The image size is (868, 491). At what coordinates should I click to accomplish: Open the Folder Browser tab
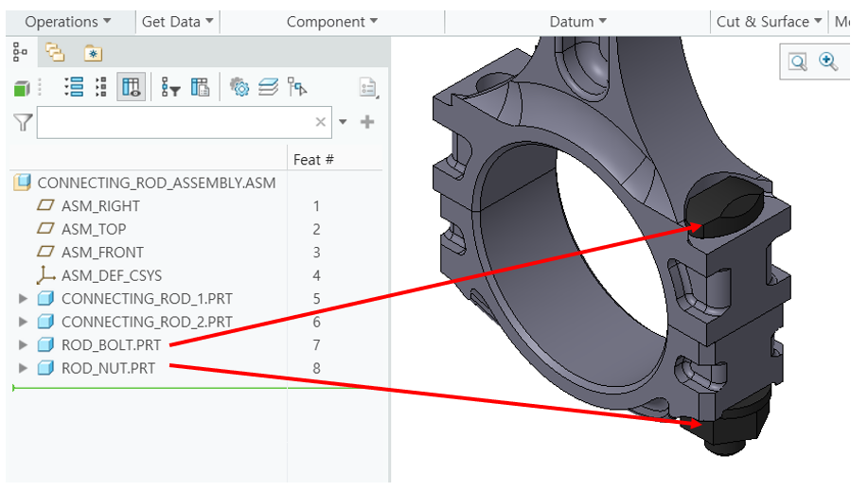tap(55, 53)
